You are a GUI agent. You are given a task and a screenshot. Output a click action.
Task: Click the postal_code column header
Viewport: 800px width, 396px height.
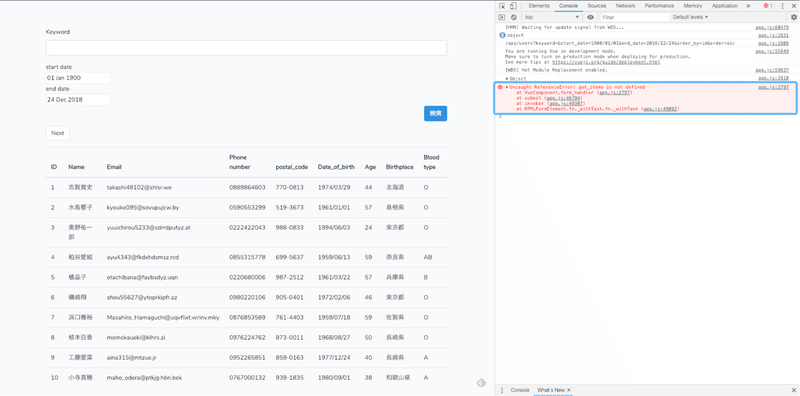[292, 167]
